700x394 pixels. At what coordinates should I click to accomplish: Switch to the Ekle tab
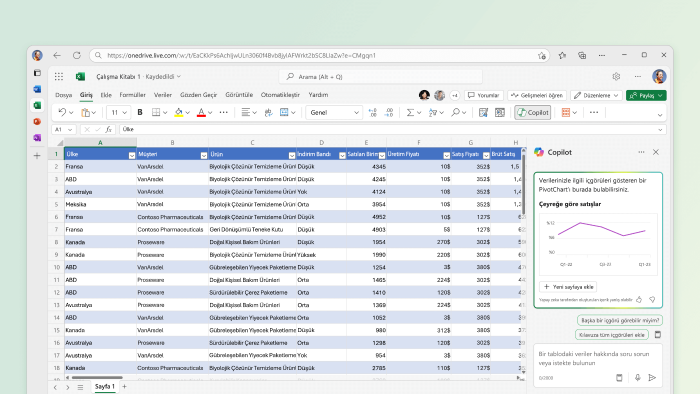click(106, 95)
